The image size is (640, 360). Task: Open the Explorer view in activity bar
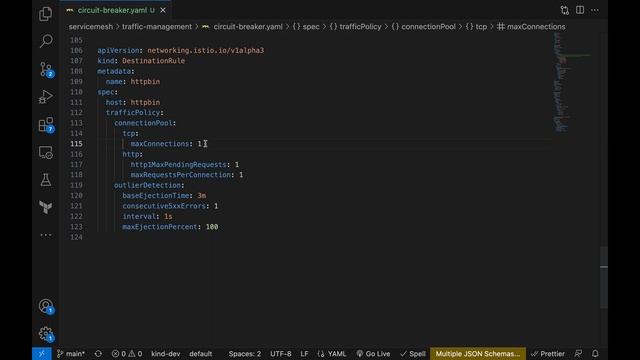[x=45, y=14]
